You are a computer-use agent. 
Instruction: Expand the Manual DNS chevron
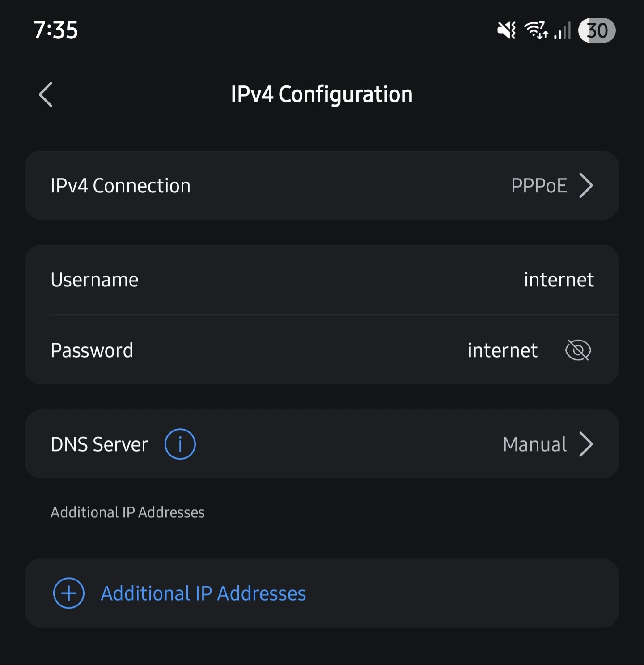(586, 444)
